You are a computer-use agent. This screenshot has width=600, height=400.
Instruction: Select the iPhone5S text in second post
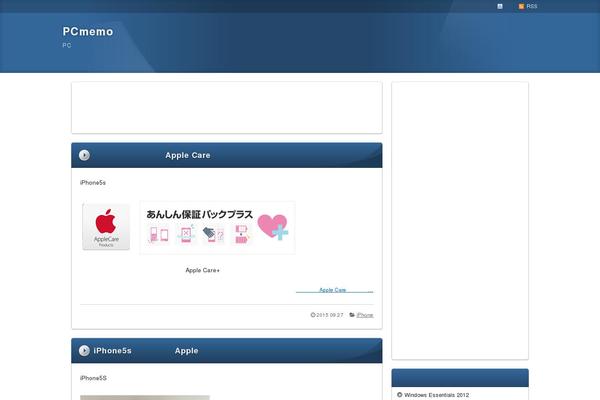pos(93,378)
